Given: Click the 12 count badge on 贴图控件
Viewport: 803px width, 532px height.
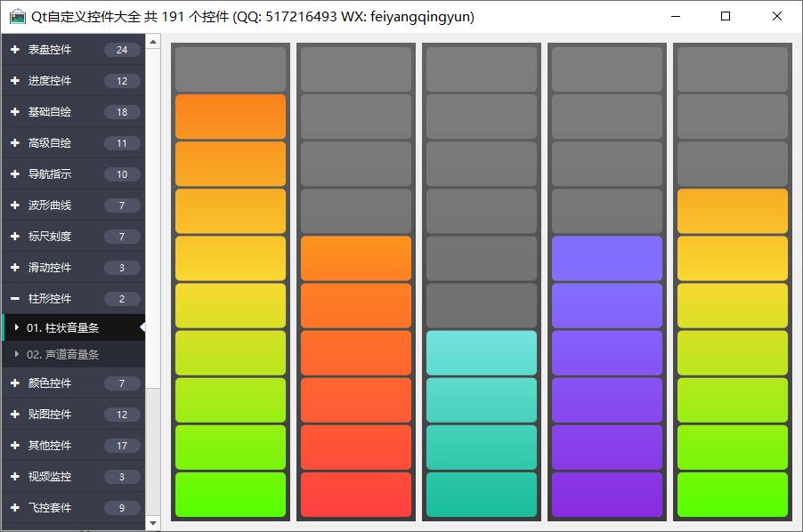Looking at the screenshot, I should 122,415.
